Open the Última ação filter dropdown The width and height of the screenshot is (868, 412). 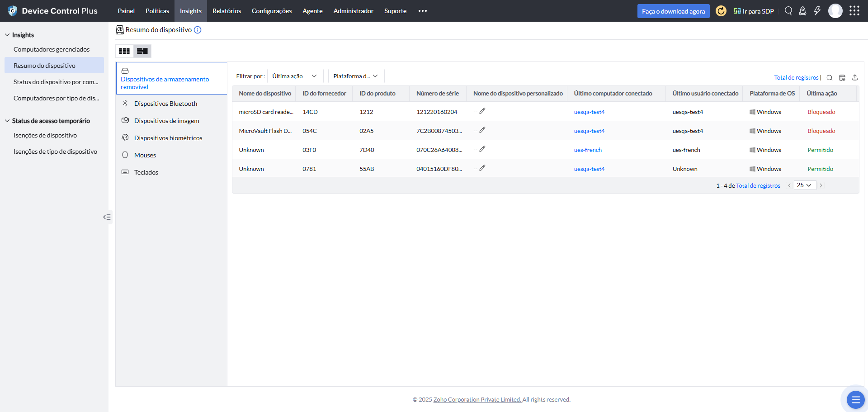point(295,76)
